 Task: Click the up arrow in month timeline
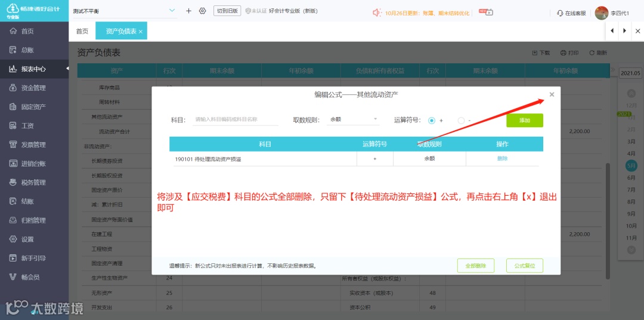[631, 93]
